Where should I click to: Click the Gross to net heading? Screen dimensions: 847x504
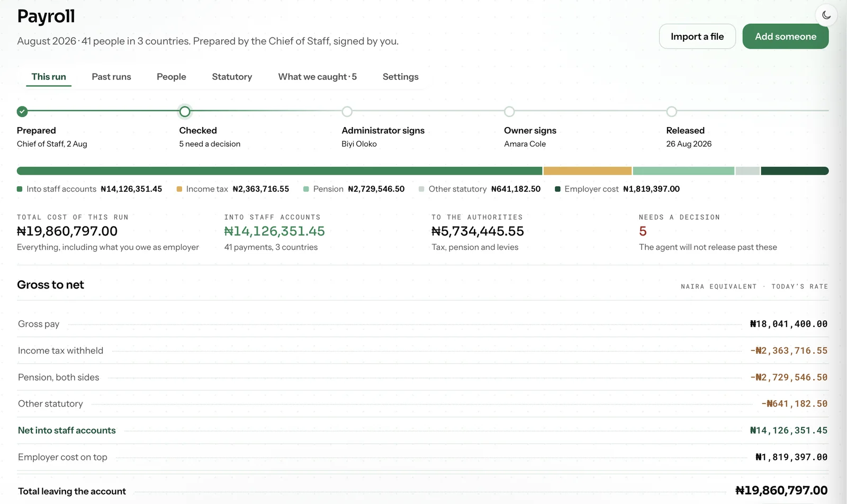[50, 285]
